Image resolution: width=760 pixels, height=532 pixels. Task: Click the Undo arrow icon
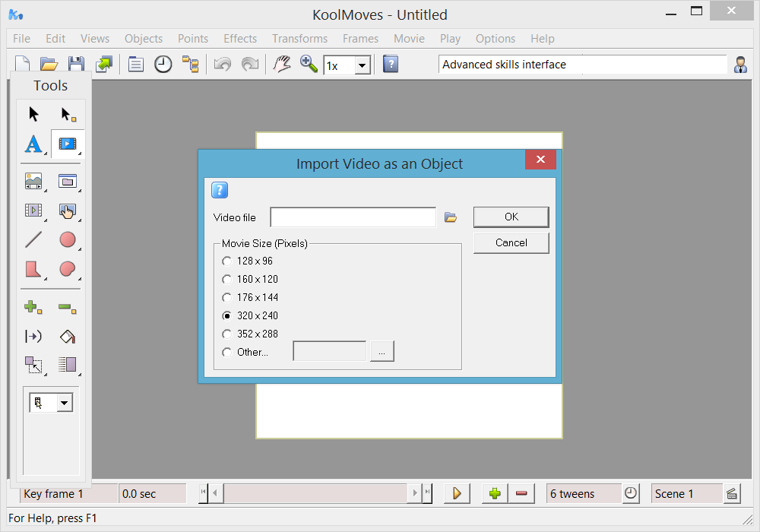(x=223, y=64)
